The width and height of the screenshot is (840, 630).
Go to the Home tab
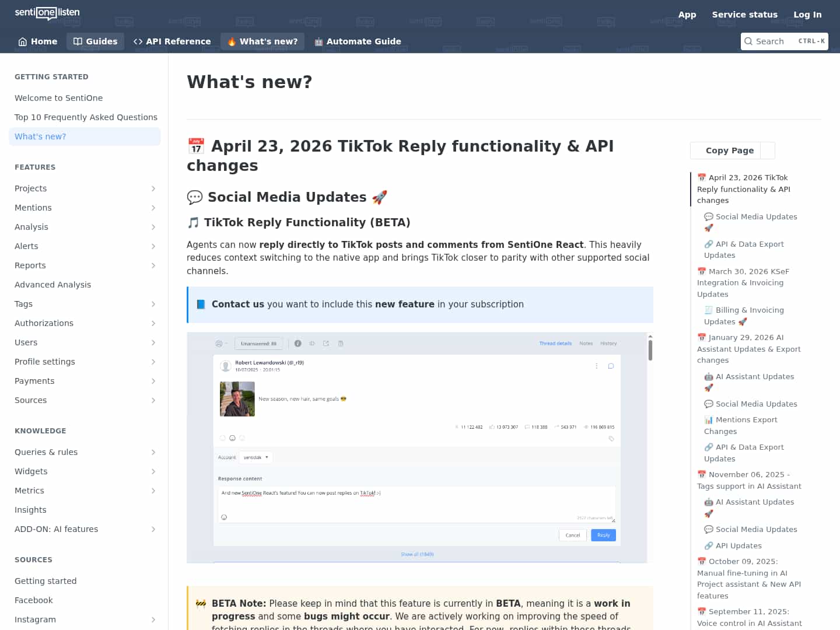click(38, 41)
